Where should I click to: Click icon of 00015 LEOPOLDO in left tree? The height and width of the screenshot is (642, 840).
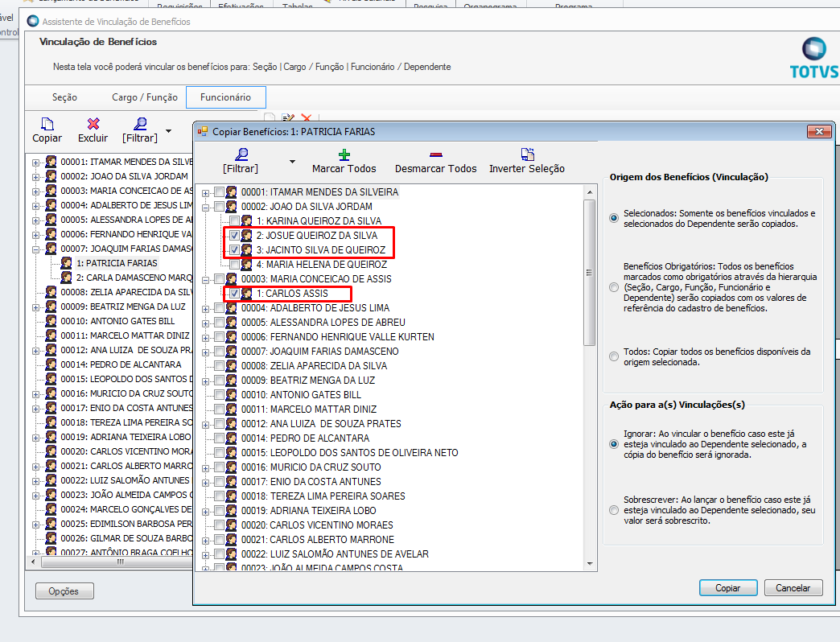point(51,379)
